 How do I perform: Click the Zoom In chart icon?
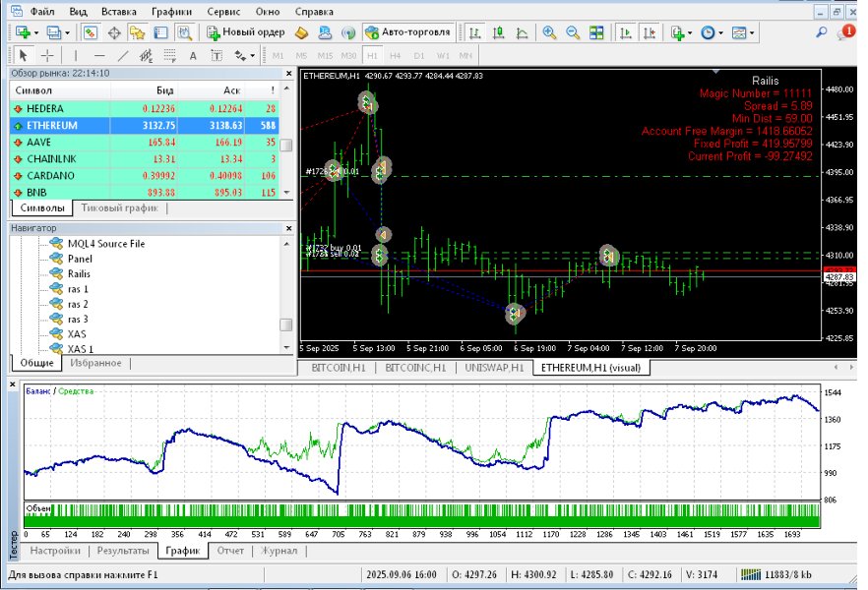(548, 30)
